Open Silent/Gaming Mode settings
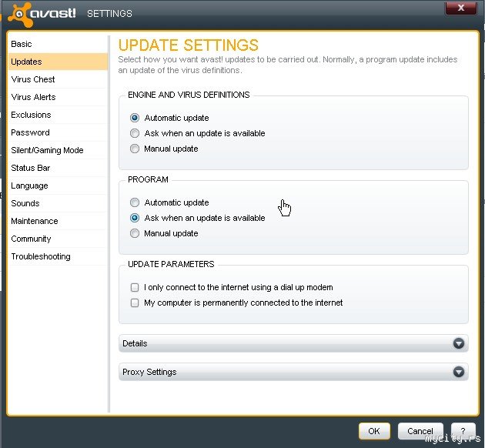 tap(47, 150)
